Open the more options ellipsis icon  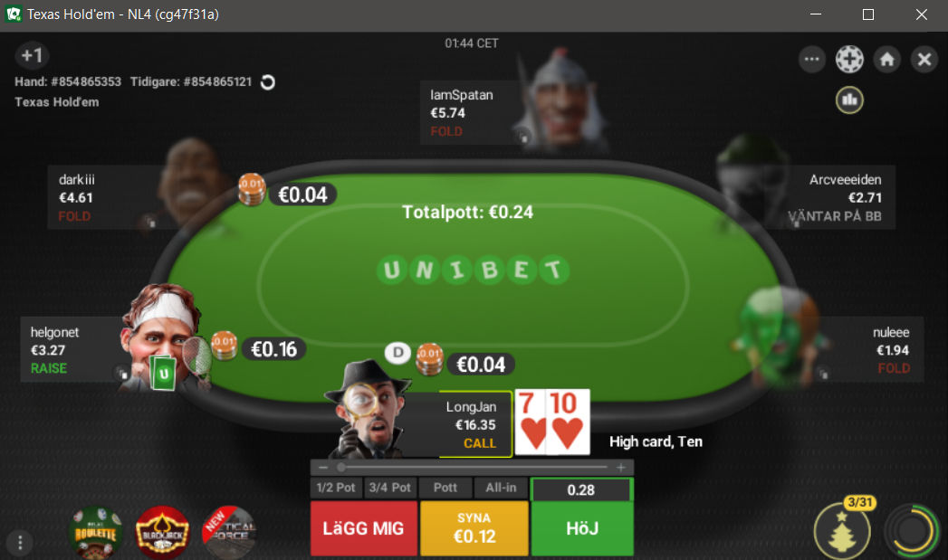pyautogui.click(x=812, y=59)
